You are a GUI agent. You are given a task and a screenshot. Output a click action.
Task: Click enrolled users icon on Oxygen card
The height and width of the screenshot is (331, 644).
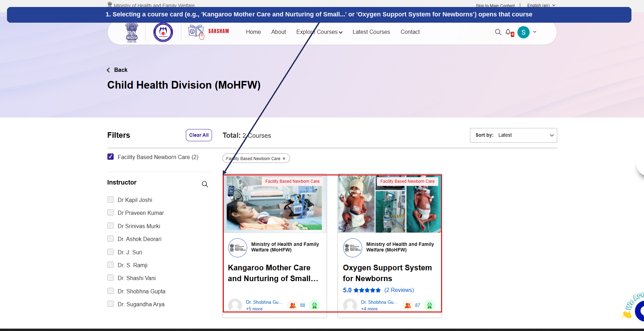coord(408,305)
